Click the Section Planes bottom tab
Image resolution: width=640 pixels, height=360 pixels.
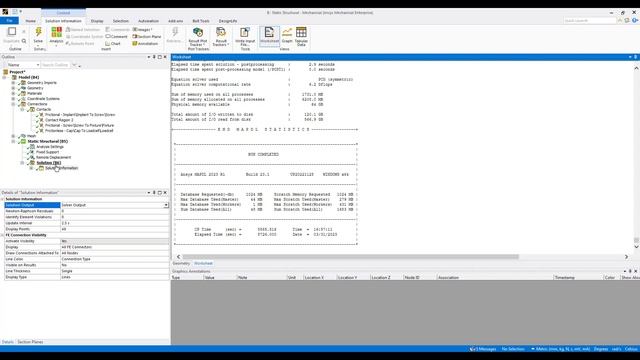click(x=30, y=342)
